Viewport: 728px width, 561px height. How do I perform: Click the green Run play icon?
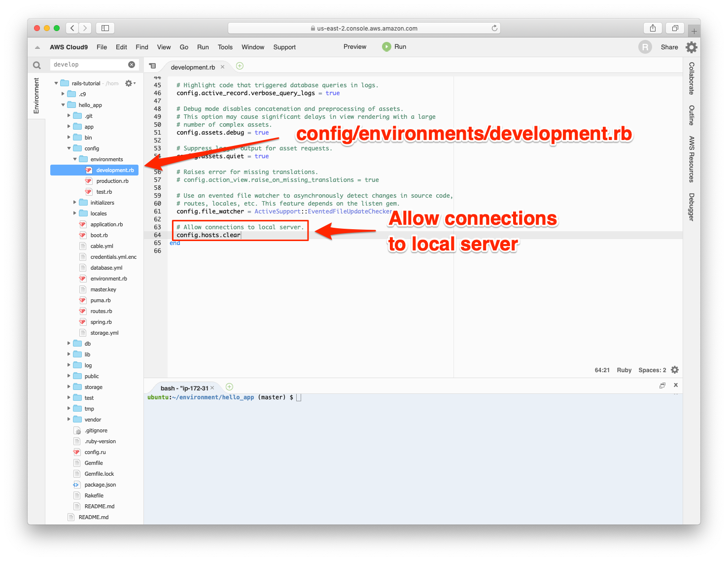(x=386, y=47)
